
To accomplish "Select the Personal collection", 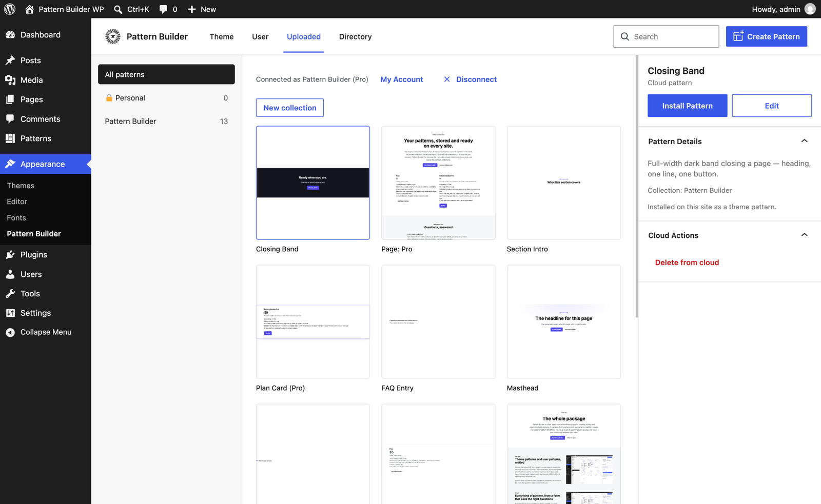I will coord(166,98).
